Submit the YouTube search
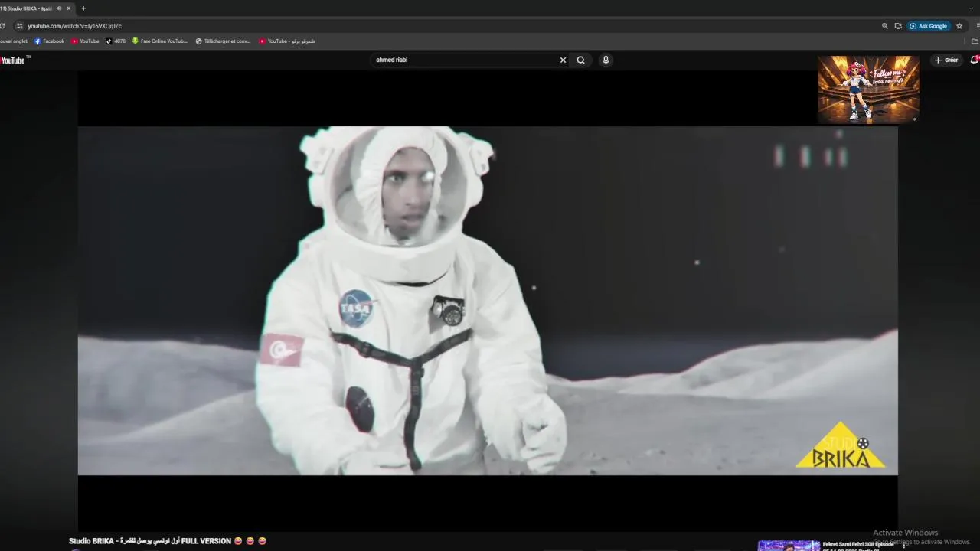This screenshot has width=980, height=551. click(x=581, y=60)
